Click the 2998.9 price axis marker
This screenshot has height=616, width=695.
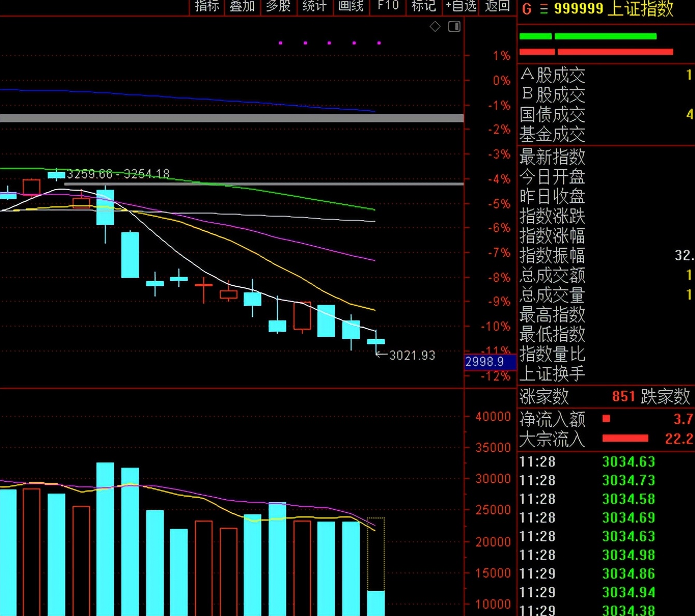(490, 361)
